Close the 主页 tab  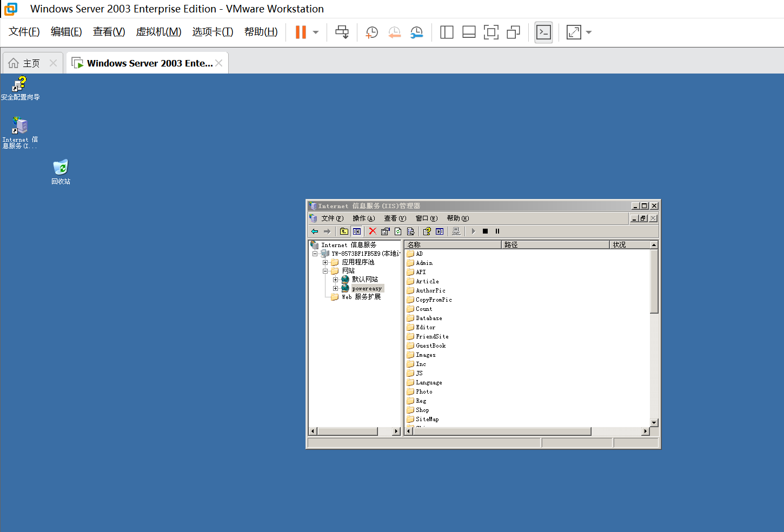pos(53,63)
